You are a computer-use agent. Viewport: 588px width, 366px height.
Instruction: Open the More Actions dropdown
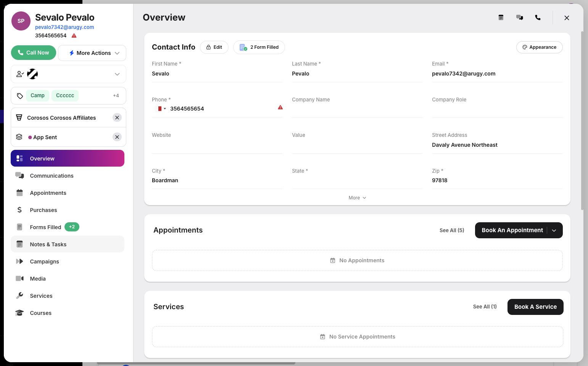click(92, 53)
